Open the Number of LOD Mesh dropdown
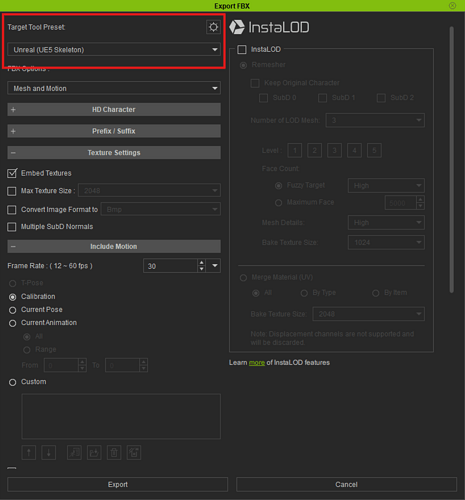 (375, 120)
